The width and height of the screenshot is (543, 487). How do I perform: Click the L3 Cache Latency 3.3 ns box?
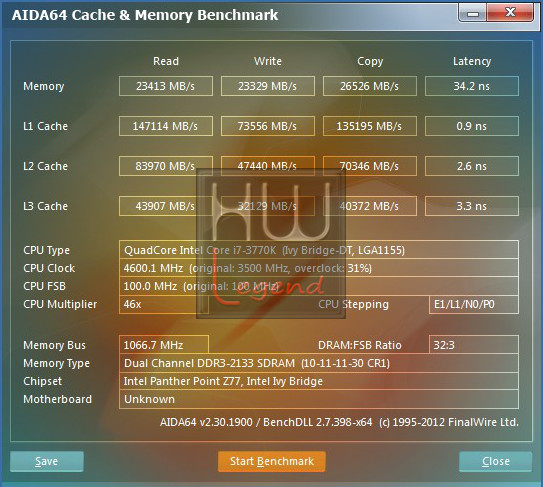point(472,206)
